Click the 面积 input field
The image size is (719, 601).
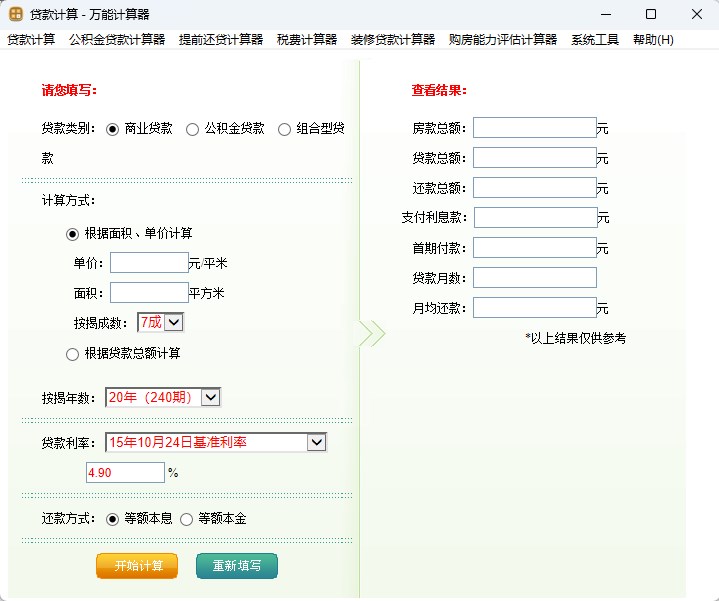tap(149, 293)
